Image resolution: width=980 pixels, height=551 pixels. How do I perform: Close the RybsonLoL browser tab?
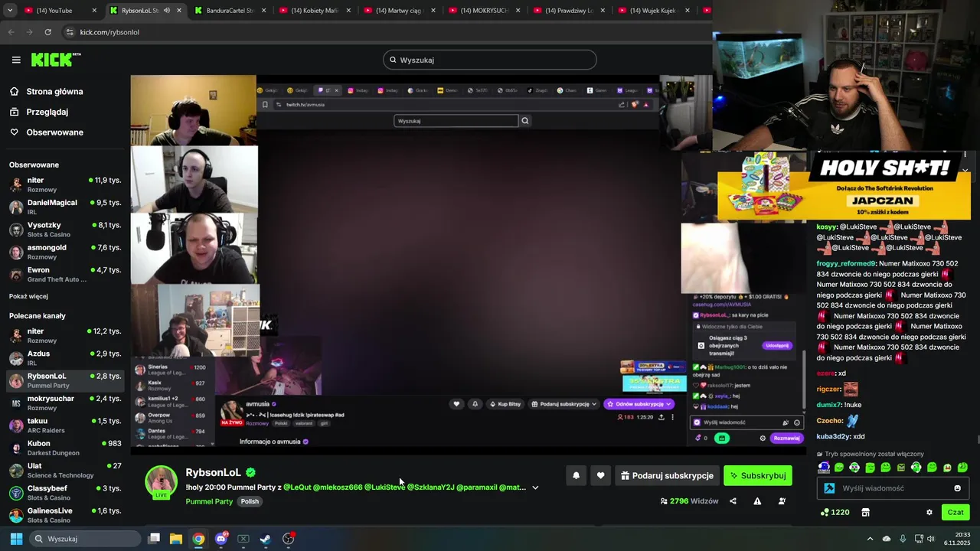179,11
